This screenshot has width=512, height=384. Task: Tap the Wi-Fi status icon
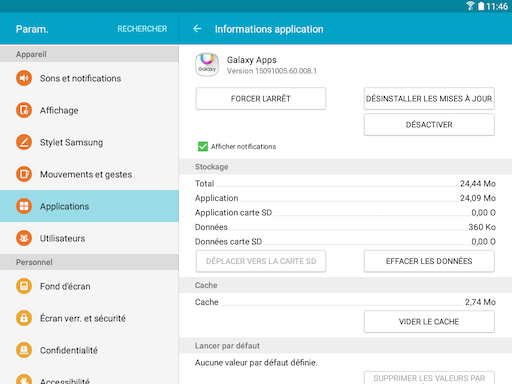tap(470, 6)
